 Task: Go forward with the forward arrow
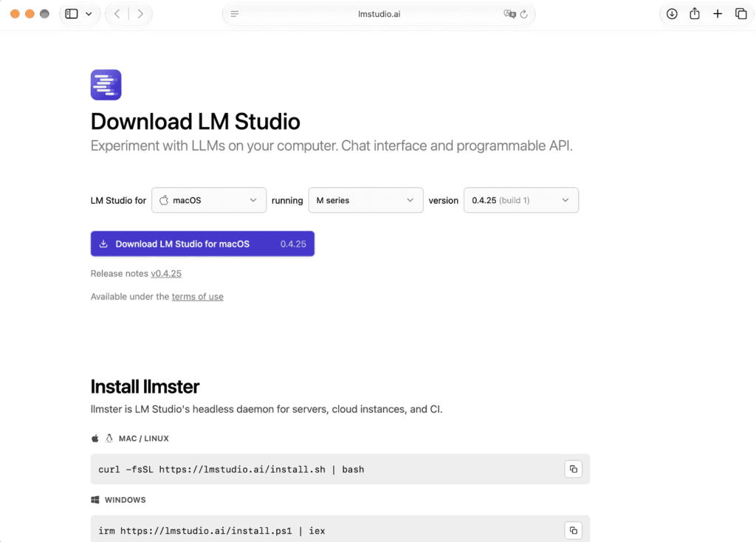[x=140, y=13]
